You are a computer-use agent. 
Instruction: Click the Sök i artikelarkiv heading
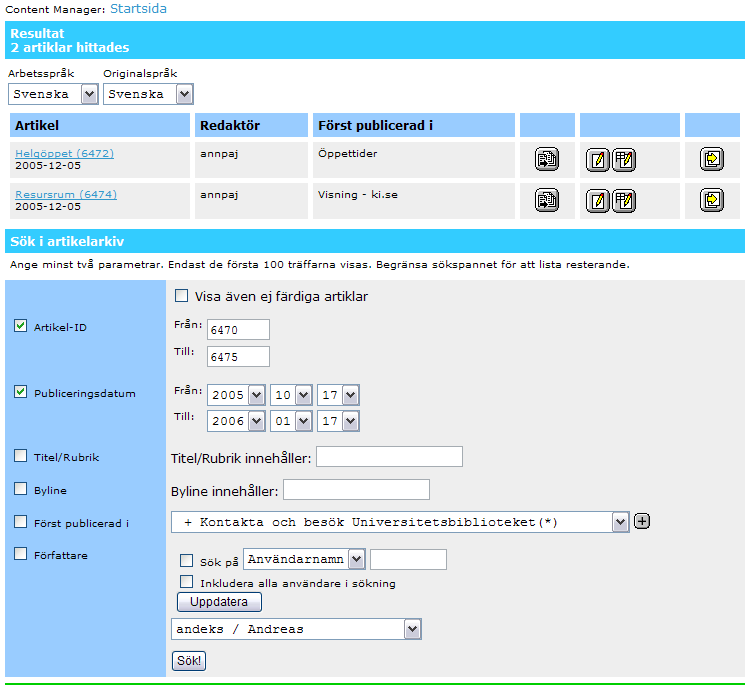click(67, 241)
